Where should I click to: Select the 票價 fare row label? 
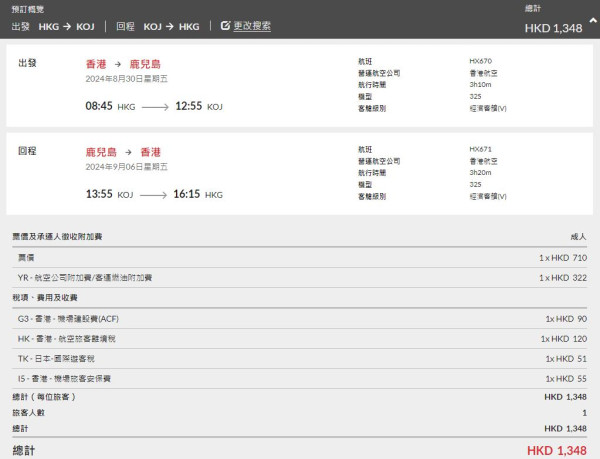click(26, 257)
